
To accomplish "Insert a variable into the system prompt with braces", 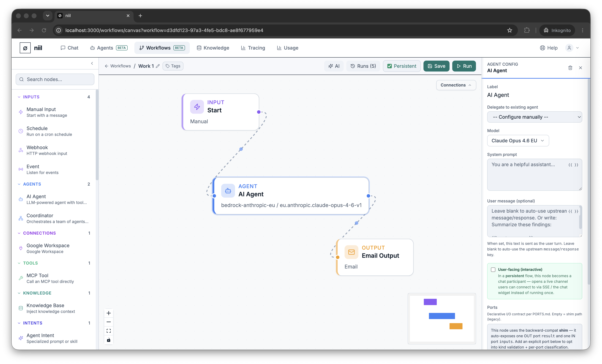I will [x=573, y=165].
